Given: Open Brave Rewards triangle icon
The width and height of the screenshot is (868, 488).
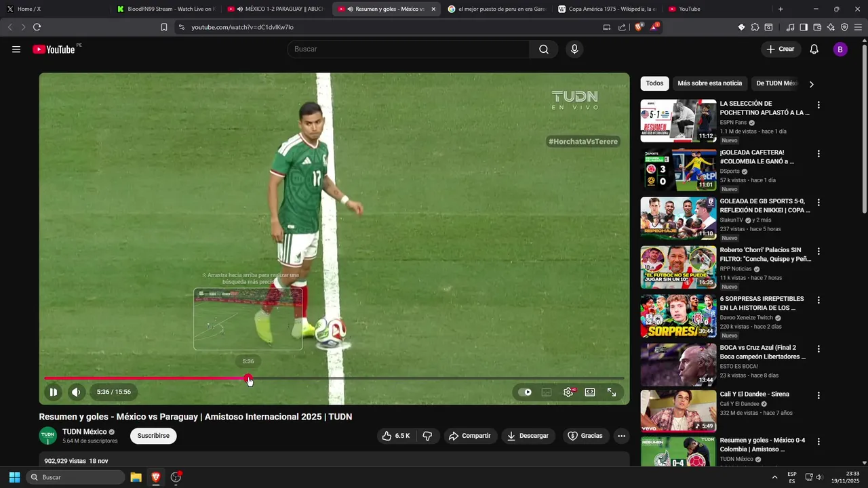Looking at the screenshot, I should click(654, 27).
